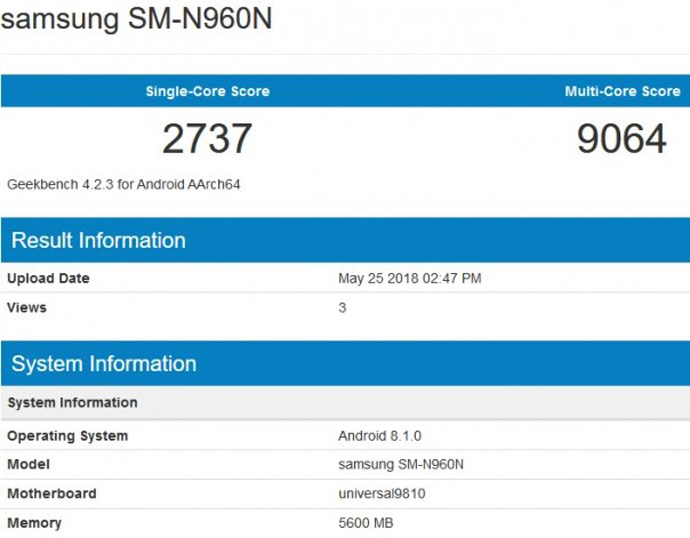Viewport: 690px width, 538px height.
Task: Select the Model row label
Action: 28,464
